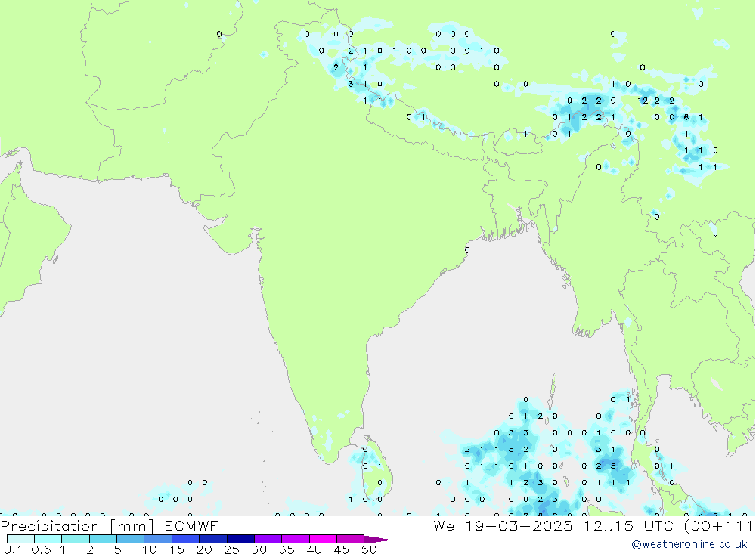The width and height of the screenshot is (756, 554).
Task: Click the legend label '50'
Action: pos(369,549)
